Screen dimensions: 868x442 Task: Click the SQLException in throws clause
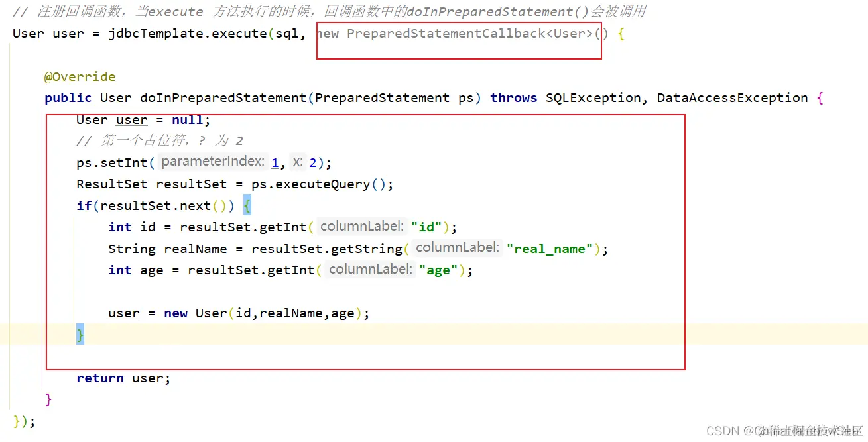pos(593,98)
